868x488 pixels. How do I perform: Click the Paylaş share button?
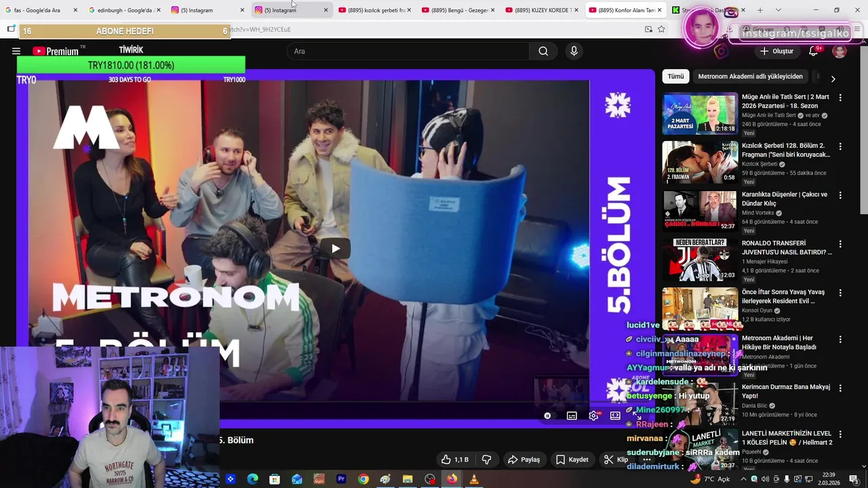524,460
